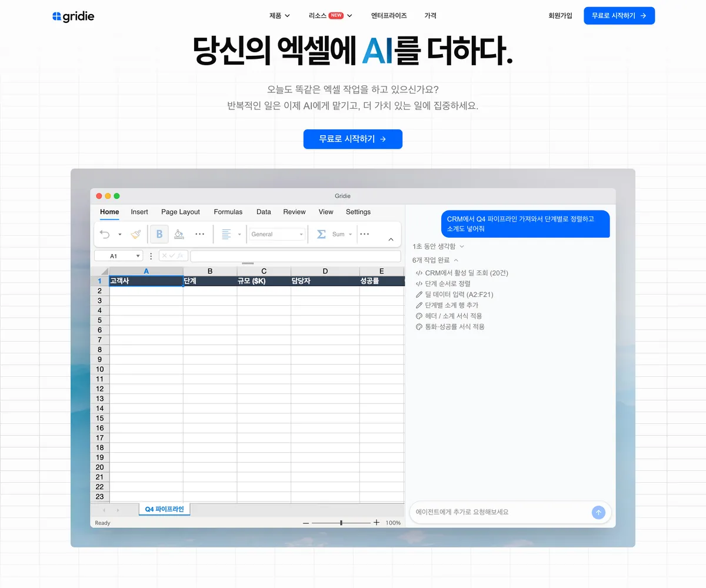706x588 pixels.
Task: Click the 통화·성공률 서식 적용 step
Action: [450, 326]
